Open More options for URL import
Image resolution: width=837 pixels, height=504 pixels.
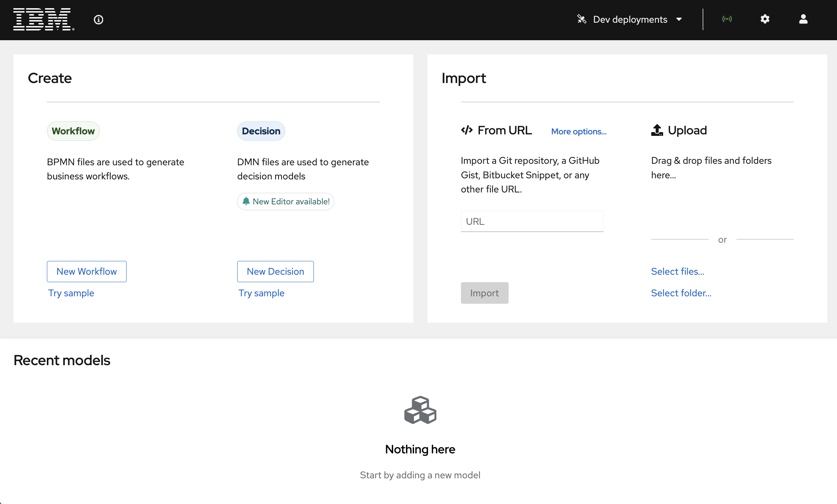tap(579, 131)
